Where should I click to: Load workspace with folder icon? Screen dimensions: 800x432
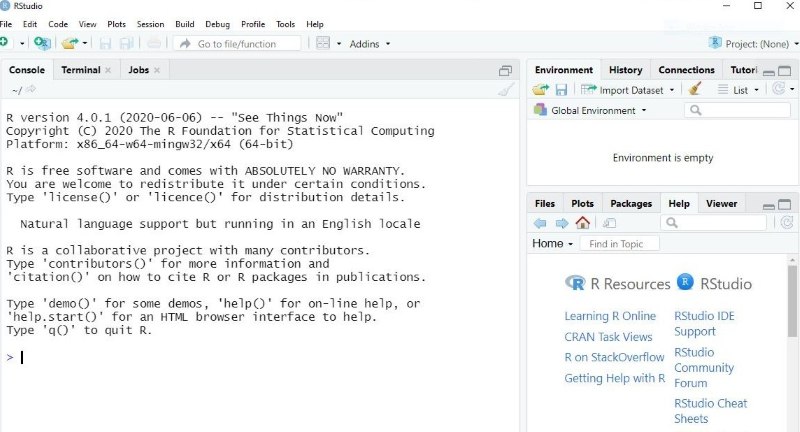click(540, 90)
